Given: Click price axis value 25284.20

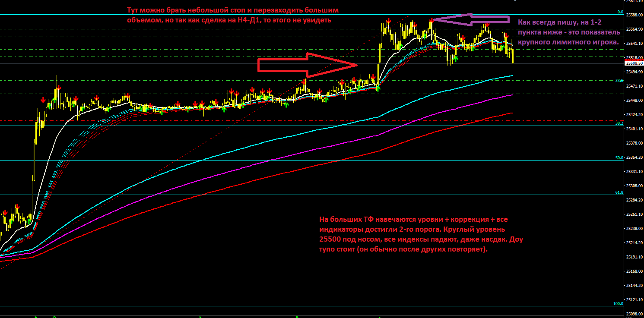Looking at the screenshot, I should 634,200.
